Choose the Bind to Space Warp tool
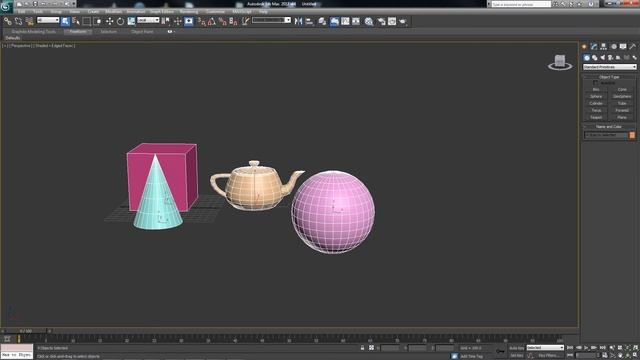Screen dimensions: 640x360 click(29, 21)
